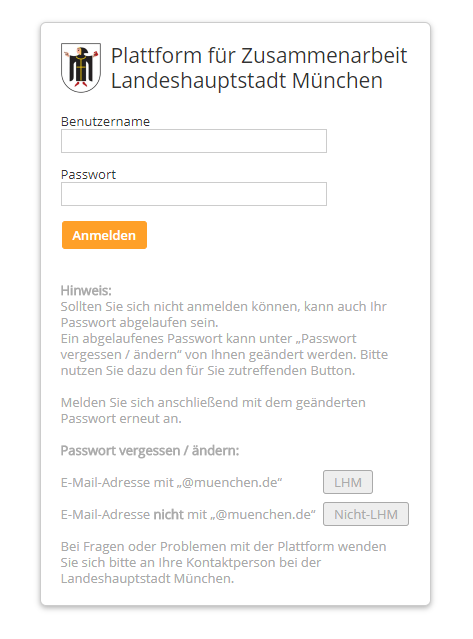Click the 'Ein abgelaufenes Passwort kann' sentence

click(224, 355)
